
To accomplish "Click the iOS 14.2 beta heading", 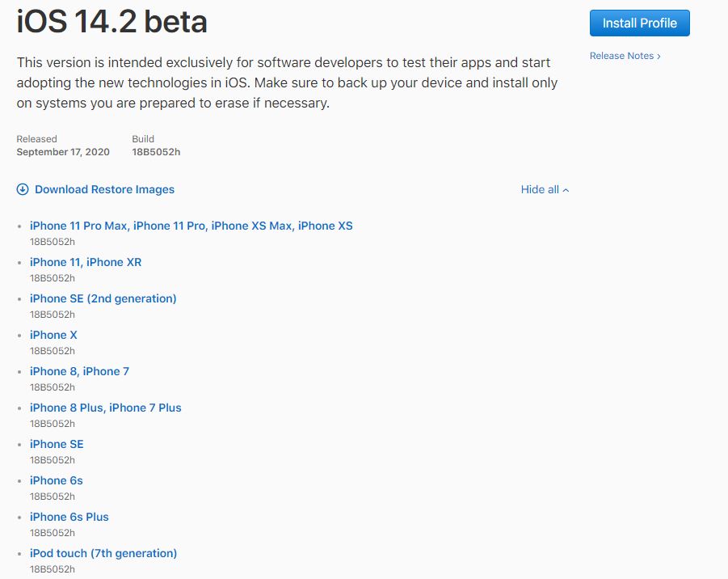I will tap(112, 22).
